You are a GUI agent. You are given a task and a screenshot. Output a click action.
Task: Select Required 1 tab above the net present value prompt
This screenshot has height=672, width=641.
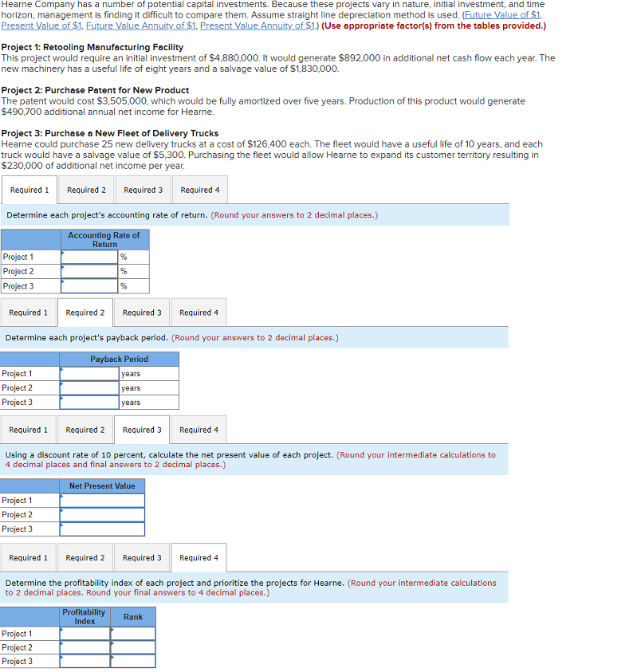28,430
